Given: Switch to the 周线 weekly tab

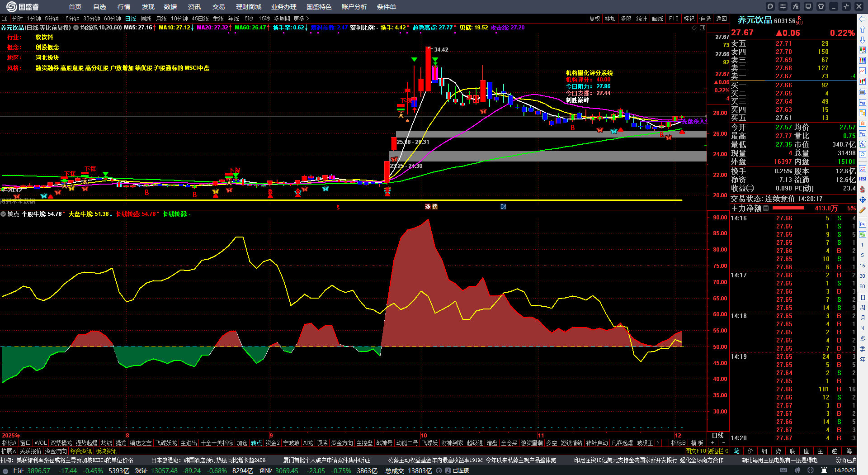Looking at the screenshot, I should [146, 19].
